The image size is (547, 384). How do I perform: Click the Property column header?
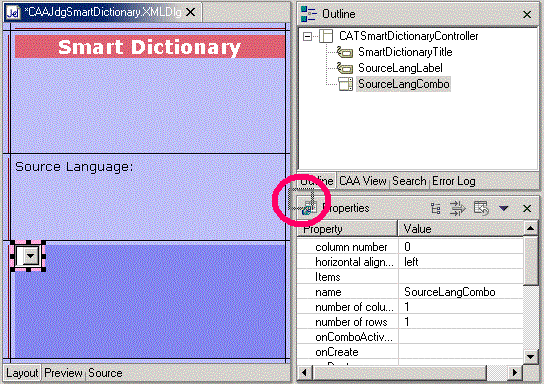pos(347,229)
